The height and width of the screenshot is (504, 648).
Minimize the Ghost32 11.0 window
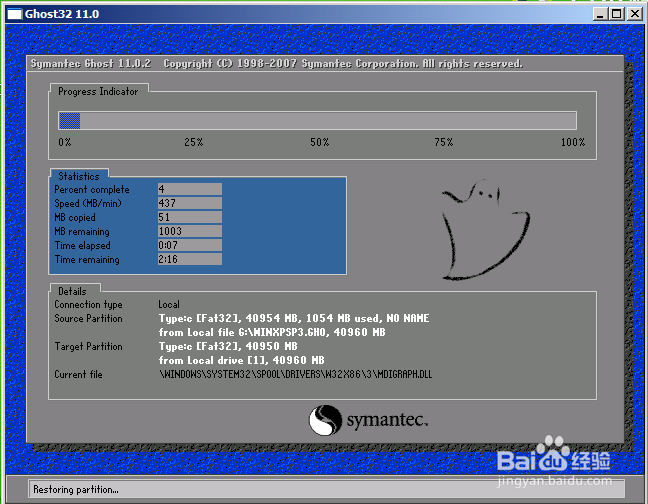(600, 14)
